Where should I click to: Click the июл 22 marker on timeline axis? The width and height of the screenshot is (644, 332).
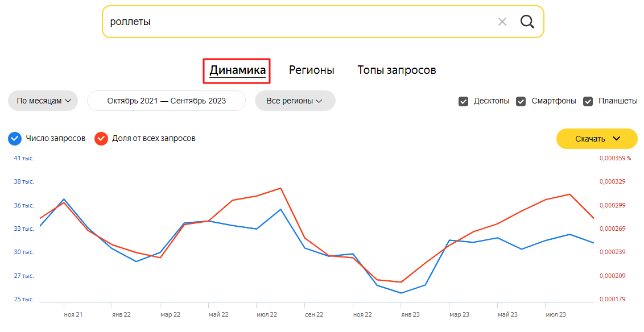click(x=267, y=314)
